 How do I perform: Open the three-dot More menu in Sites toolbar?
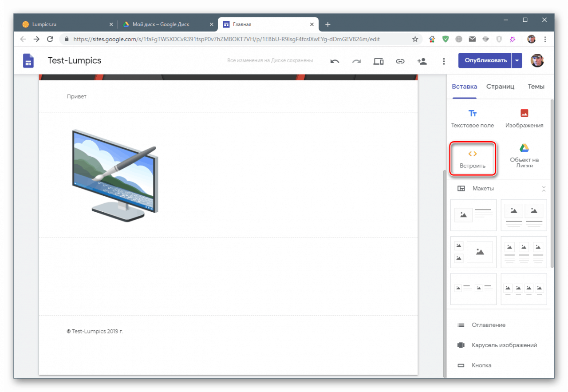[444, 61]
